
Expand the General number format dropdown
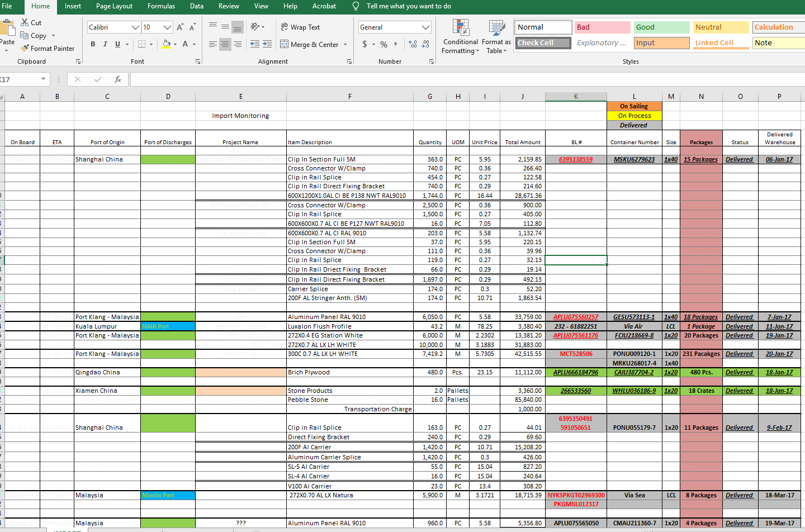coord(425,27)
